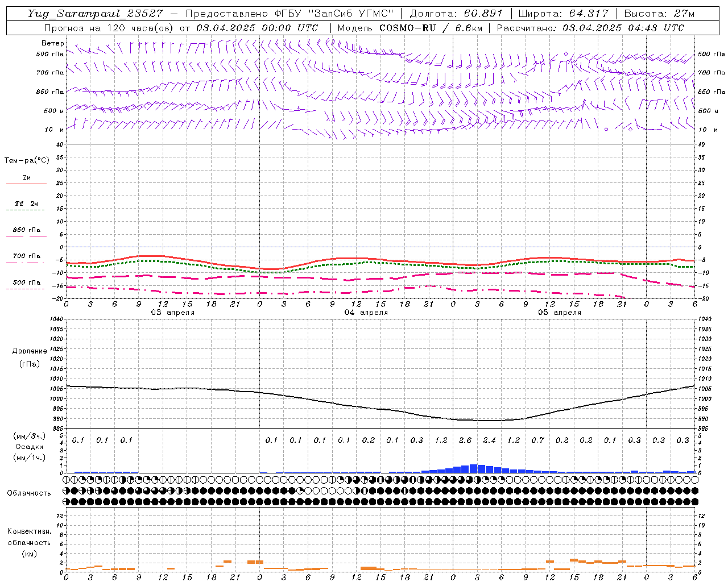This screenshot has width=728, height=582.
Task: Click the 0.7 precipitation value
Action: 537,440
